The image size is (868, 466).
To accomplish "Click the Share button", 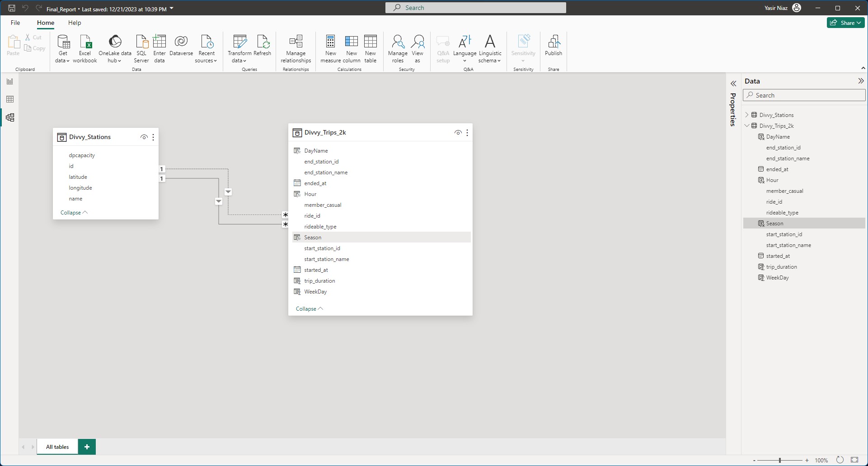I will tap(845, 23).
